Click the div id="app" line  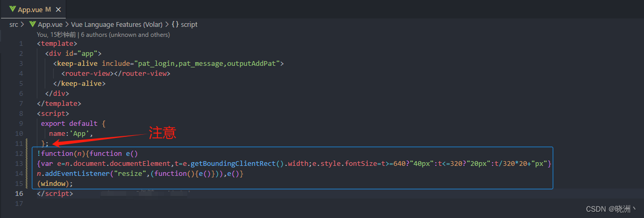(x=73, y=53)
